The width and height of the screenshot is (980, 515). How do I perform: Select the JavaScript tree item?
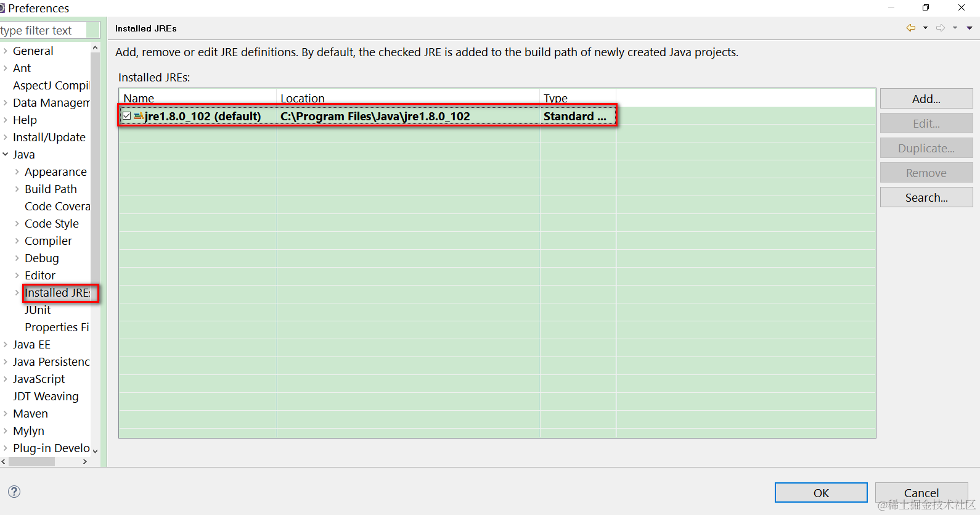coord(39,379)
